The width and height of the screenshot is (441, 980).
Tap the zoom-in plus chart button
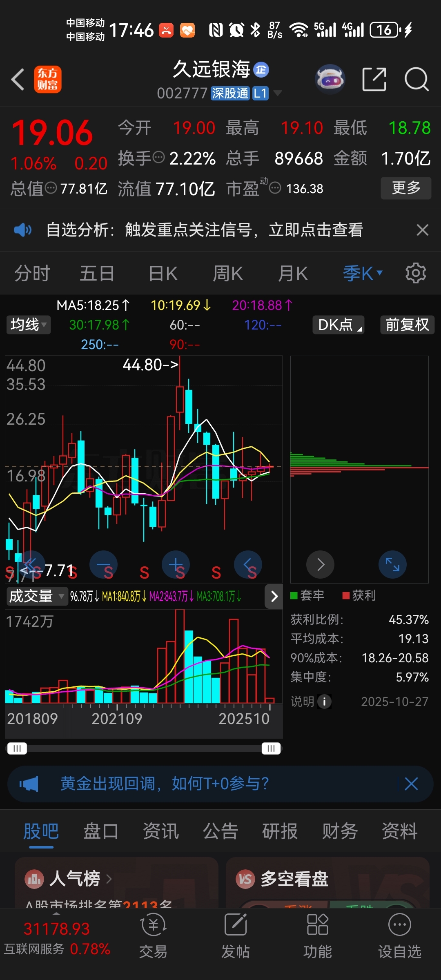click(176, 565)
